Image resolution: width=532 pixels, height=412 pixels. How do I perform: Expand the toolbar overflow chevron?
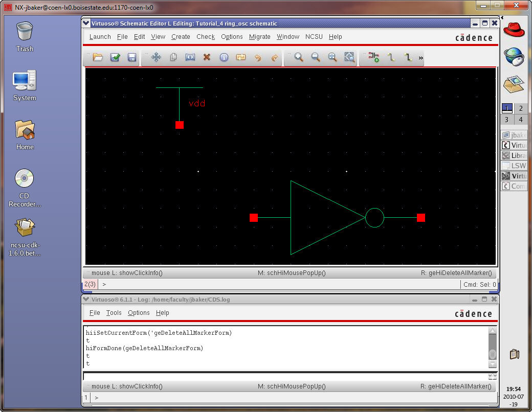[x=421, y=58]
